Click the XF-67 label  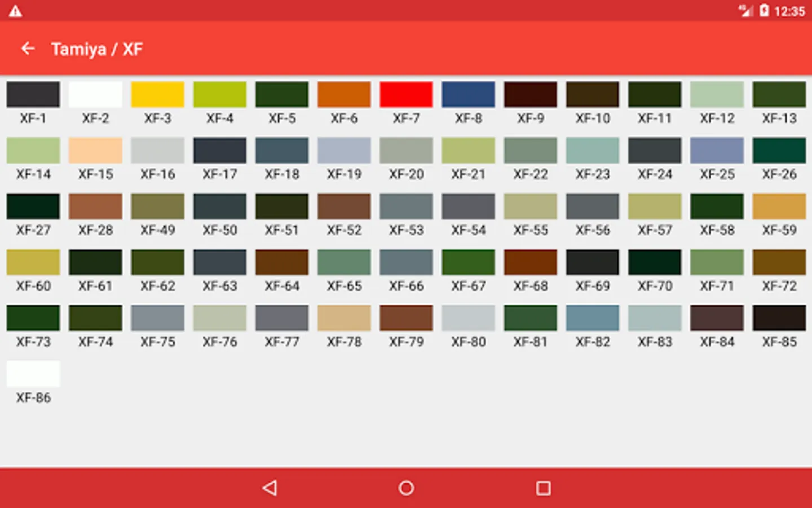pos(468,286)
